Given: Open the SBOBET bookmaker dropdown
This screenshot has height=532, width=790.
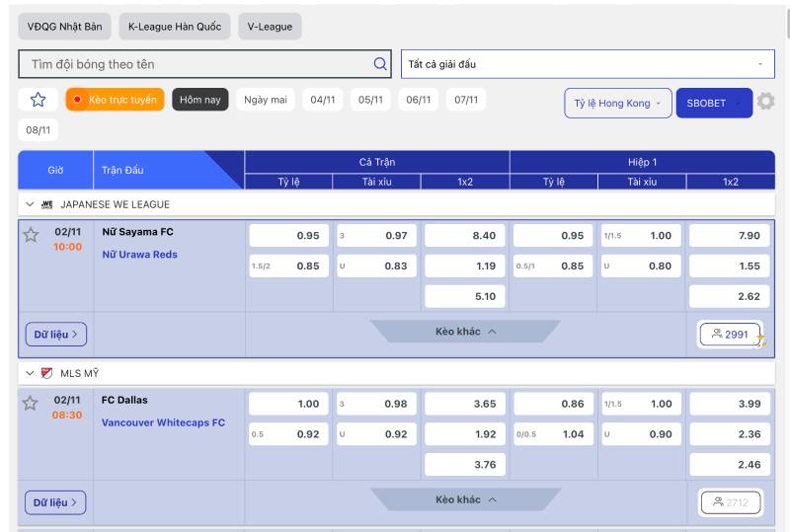Looking at the screenshot, I should pos(714,104).
